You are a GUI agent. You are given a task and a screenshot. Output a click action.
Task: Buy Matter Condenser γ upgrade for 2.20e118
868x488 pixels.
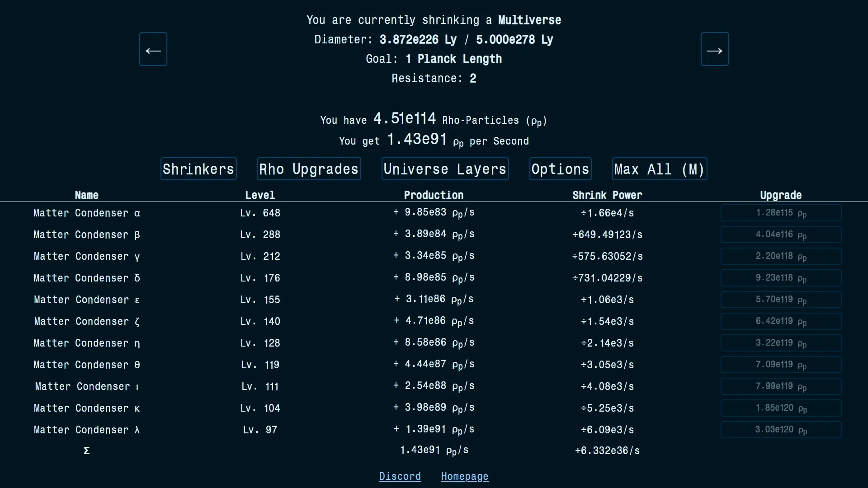[x=781, y=256]
